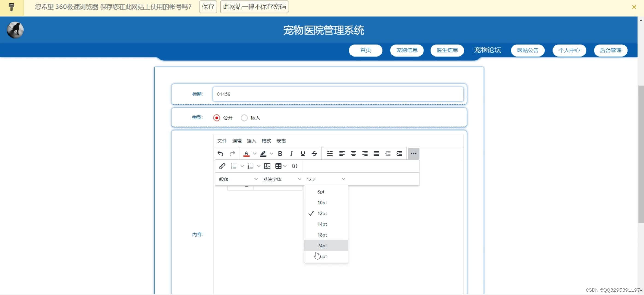644x295 pixels.
Task: Choose 36pt font size
Action: coord(326,256)
